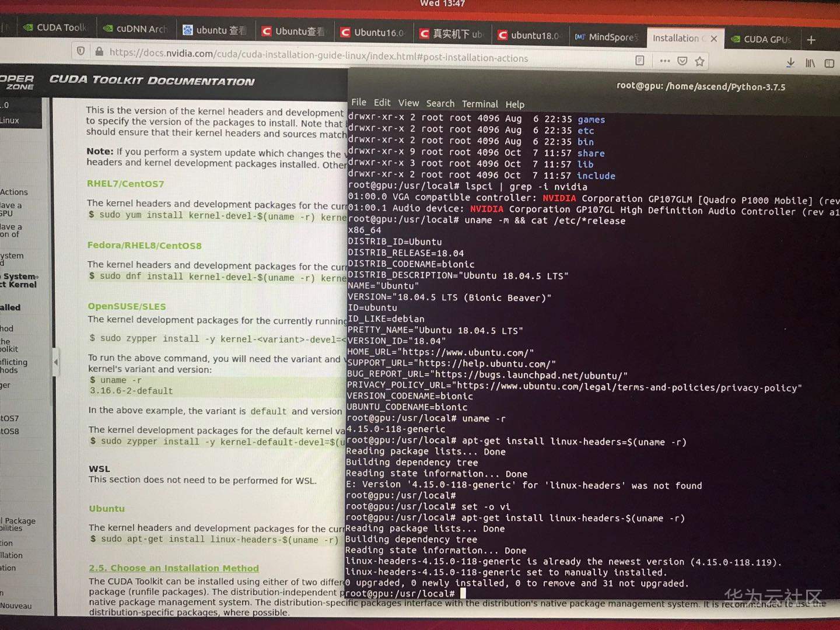This screenshot has height=630, width=840.
Task: Close the Installation browser tab
Action: pos(713,38)
